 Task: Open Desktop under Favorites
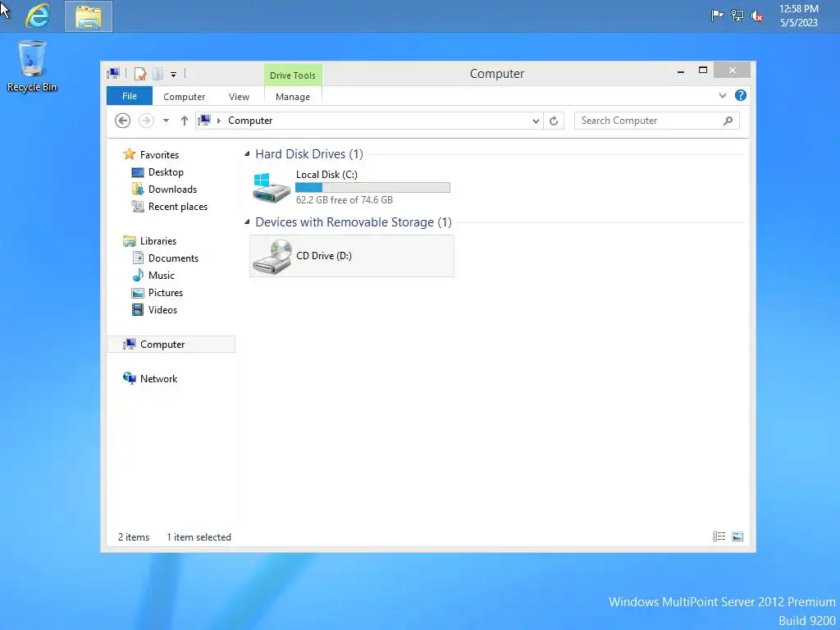point(166,172)
